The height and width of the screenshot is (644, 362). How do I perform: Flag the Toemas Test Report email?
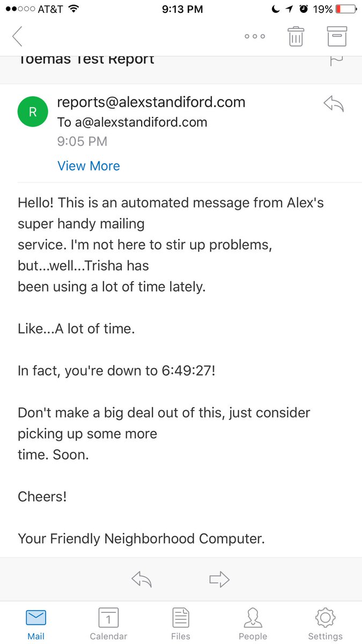click(x=336, y=60)
